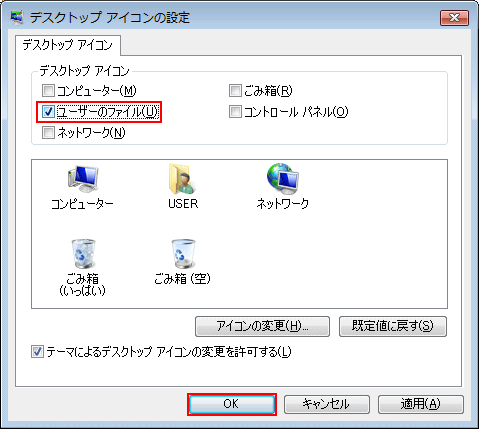Screen dimensions: 479x429
Task: Toggle テーマによるデスクトップ アイコンの変更を許可する checkbox
Action: pos(37,352)
